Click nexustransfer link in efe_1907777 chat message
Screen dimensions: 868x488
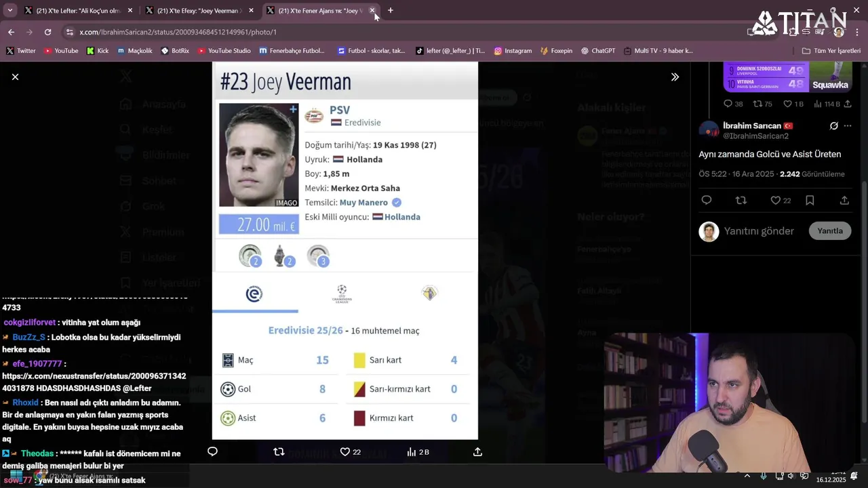(94, 382)
